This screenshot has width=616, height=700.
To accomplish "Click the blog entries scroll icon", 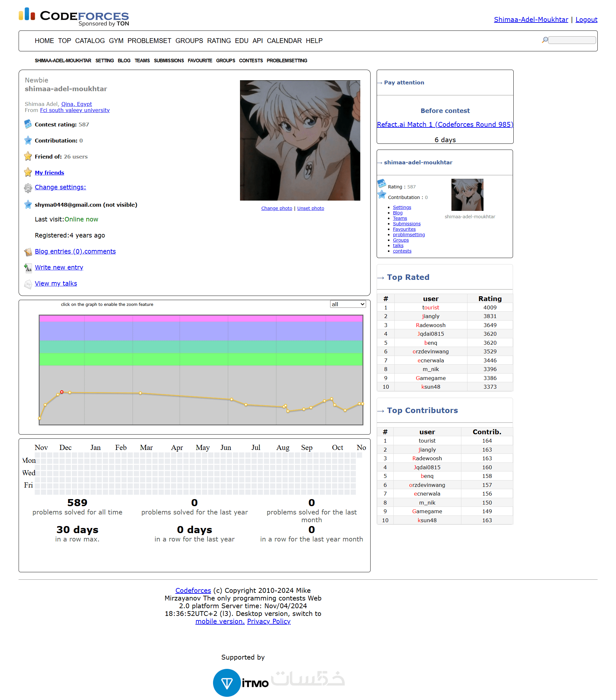I will click(x=28, y=252).
